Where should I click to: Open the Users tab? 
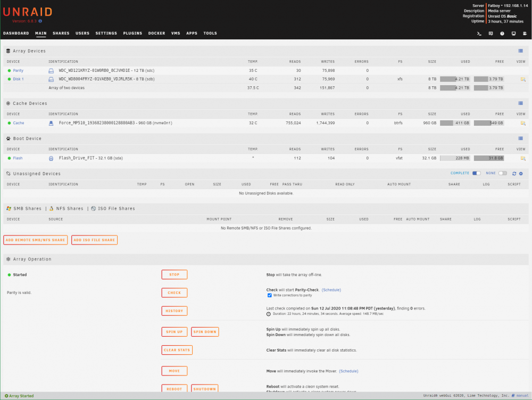(82, 33)
